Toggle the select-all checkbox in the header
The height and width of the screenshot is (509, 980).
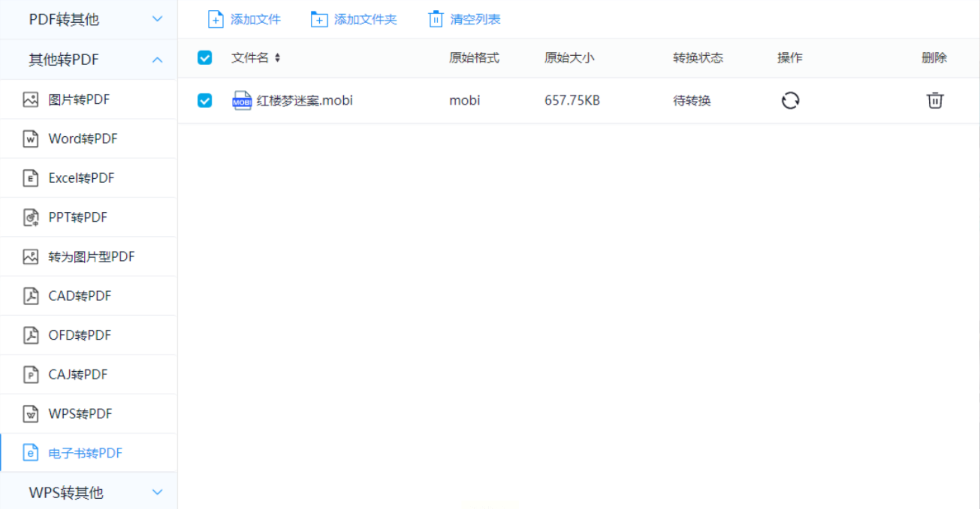point(205,58)
